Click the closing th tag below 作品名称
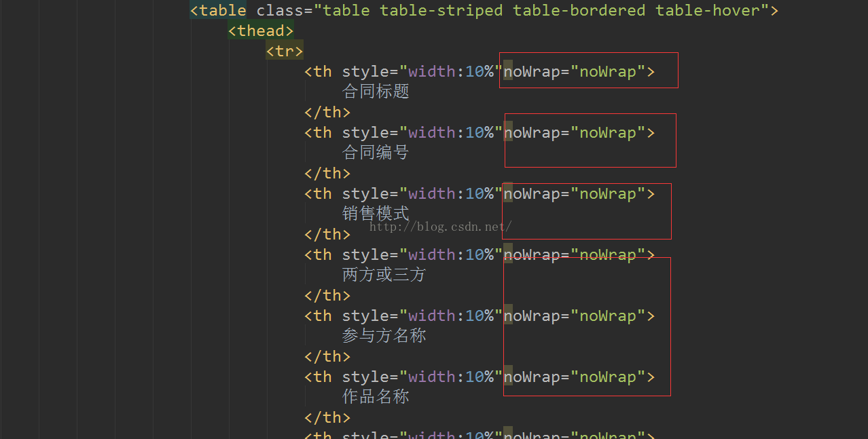 327,418
